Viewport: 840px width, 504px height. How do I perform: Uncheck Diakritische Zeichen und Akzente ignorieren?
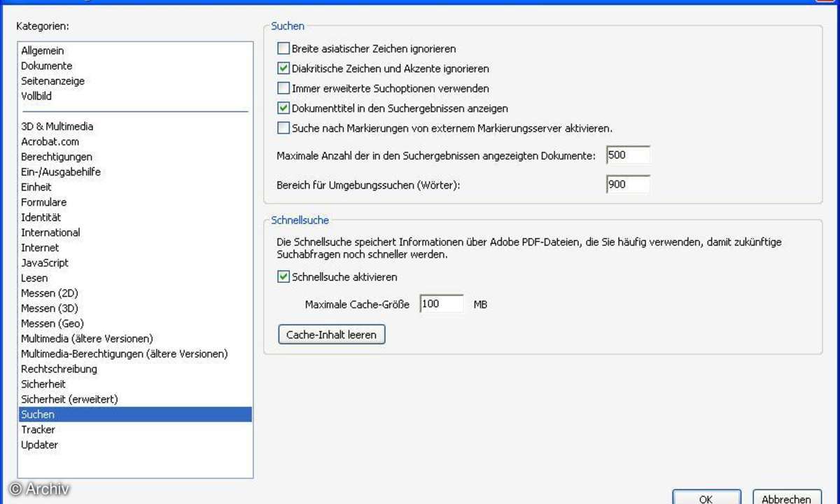283,69
